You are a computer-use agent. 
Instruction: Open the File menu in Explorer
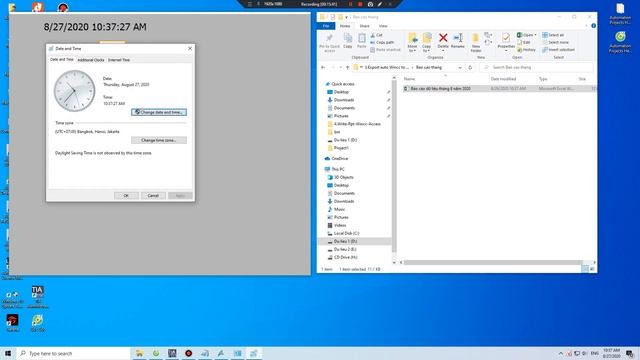[x=326, y=26]
